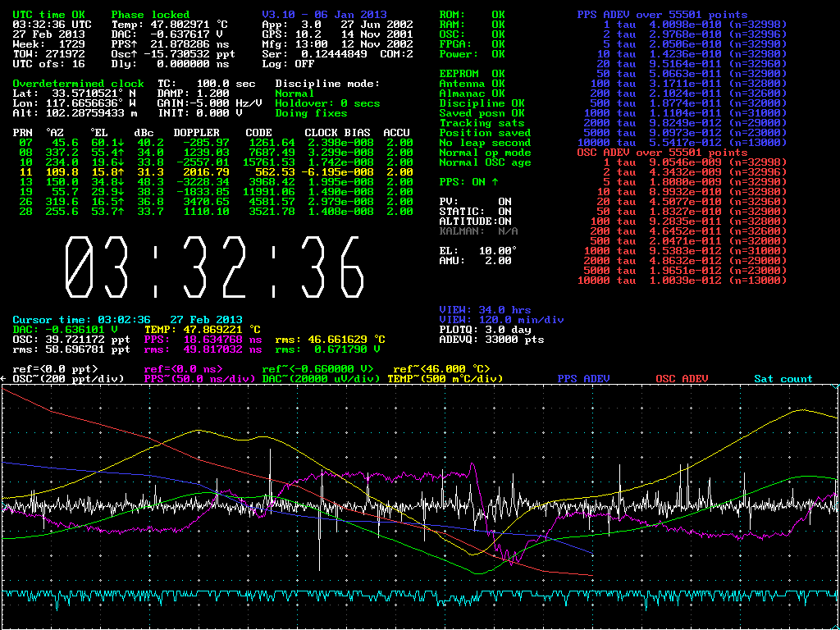The image size is (840, 630).
Task: Click the "10000 tau 5.5417e-012" PPS ADEV row
Action: coord(682,143)
